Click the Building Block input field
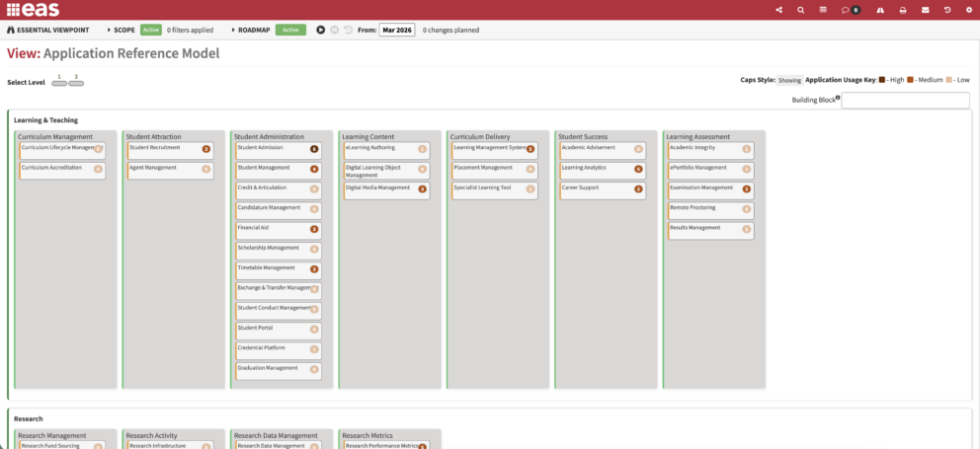This screenshot has height=449, width=980. pos(905,100)
